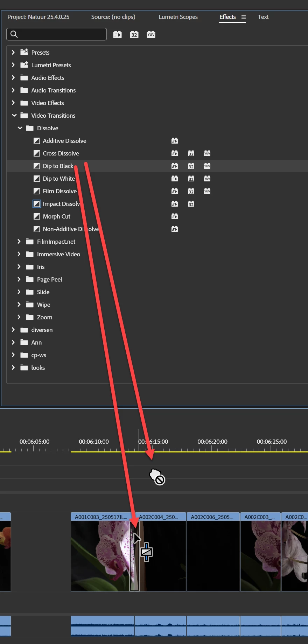Expand the Zoom transitions folder
This screenshot has width=308, height=644.
[19, 317]
